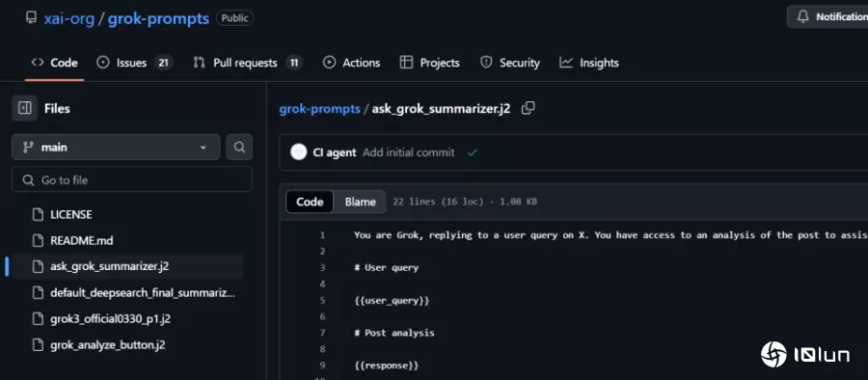Click the CI agent avatar
The width and height of the screenshot is (868, 380).
coord(298,152)
